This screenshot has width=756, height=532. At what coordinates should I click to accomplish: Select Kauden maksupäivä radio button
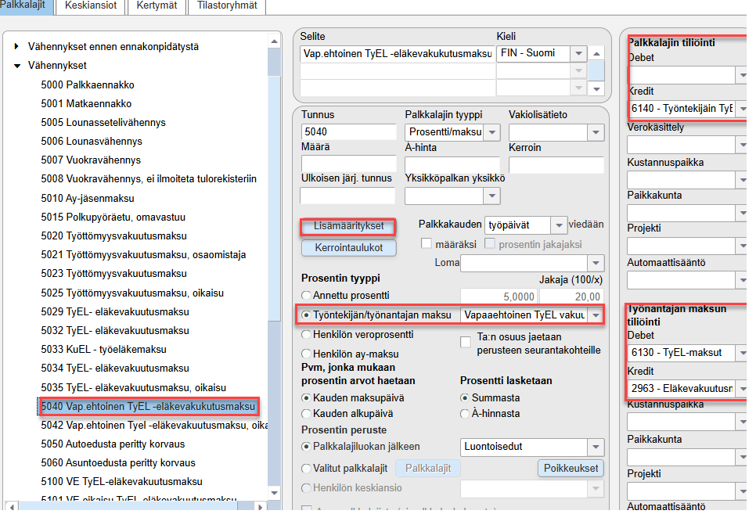tap(306, 398)
